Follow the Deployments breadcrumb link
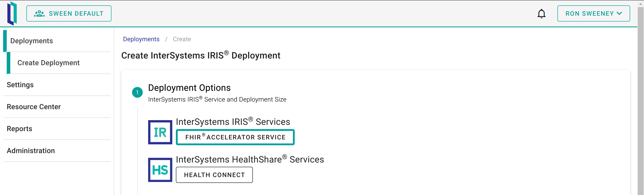The height and width of the screenshot is (195, 644). pyautogui.click(x=141, y=39)
